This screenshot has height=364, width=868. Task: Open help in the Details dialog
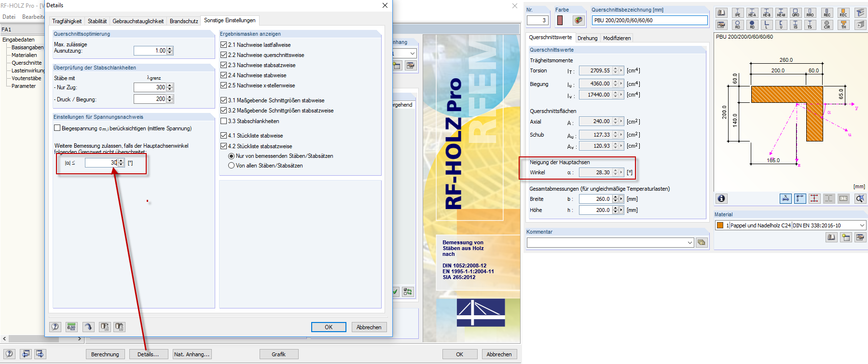pyautogui.click(x=55, y=327)
